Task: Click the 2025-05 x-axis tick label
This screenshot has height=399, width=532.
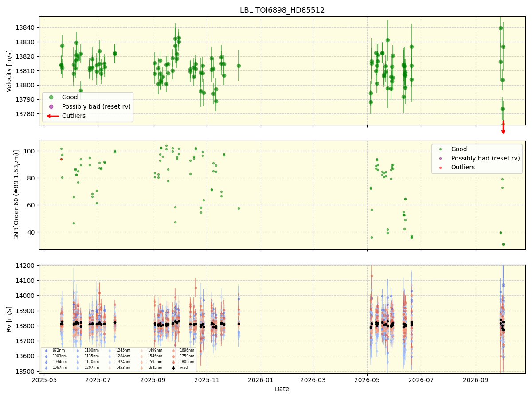Action: pyautogui.click(x=44, y=380)
